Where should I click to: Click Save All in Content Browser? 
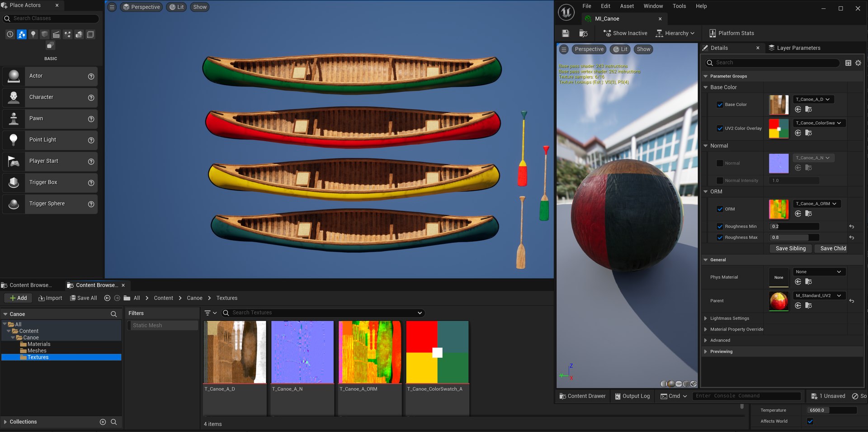click(83, 298)
